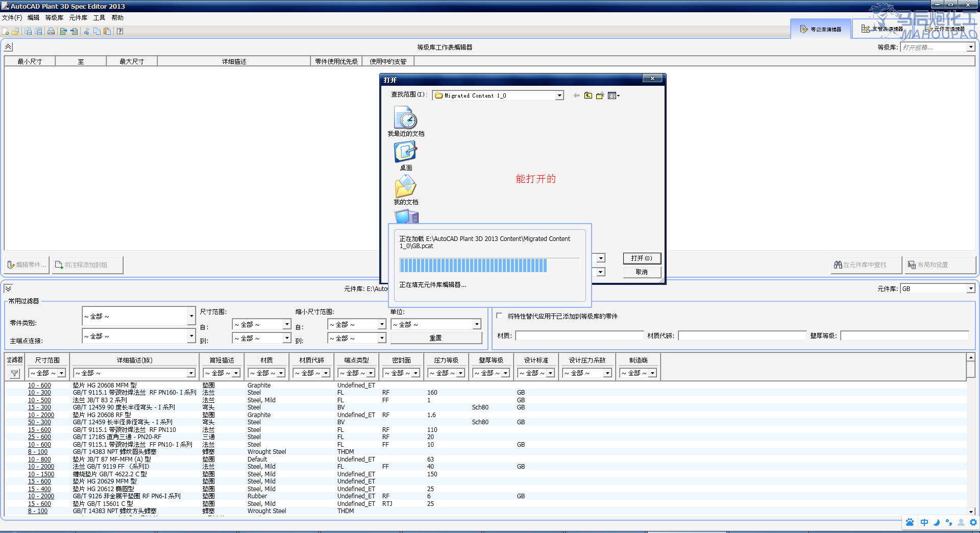This screenshot has width=980, height=533.
Task: Click the 在元件库中查找 button
Action: point(866,265)
